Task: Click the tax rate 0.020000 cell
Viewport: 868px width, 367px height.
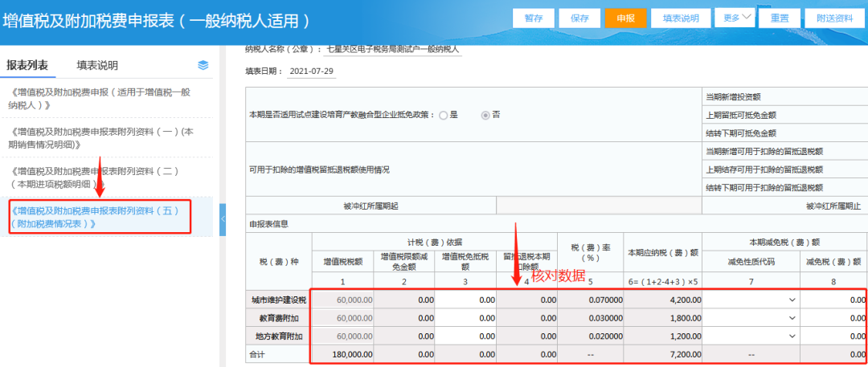Action: point(591,336)
